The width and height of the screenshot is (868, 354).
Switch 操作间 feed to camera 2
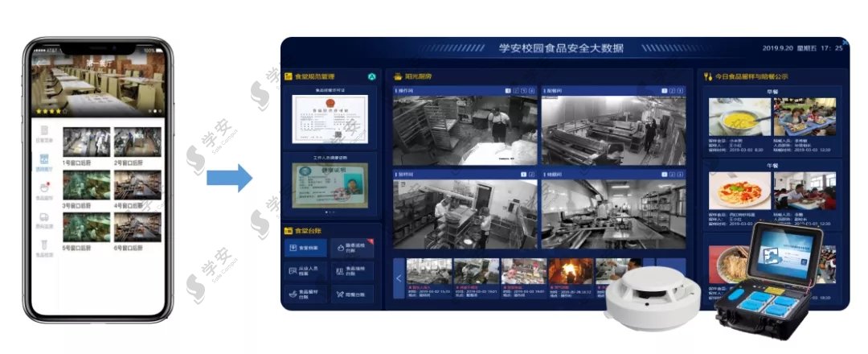515,90
